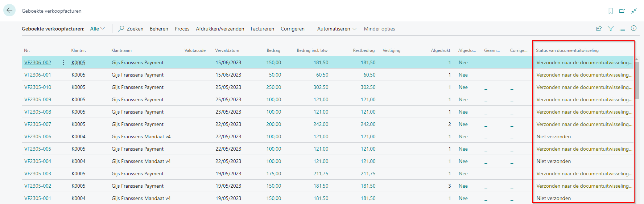This screenshot has height=204, width=644.
Task: Open the Factureren menu
Action: click(263, 29)
